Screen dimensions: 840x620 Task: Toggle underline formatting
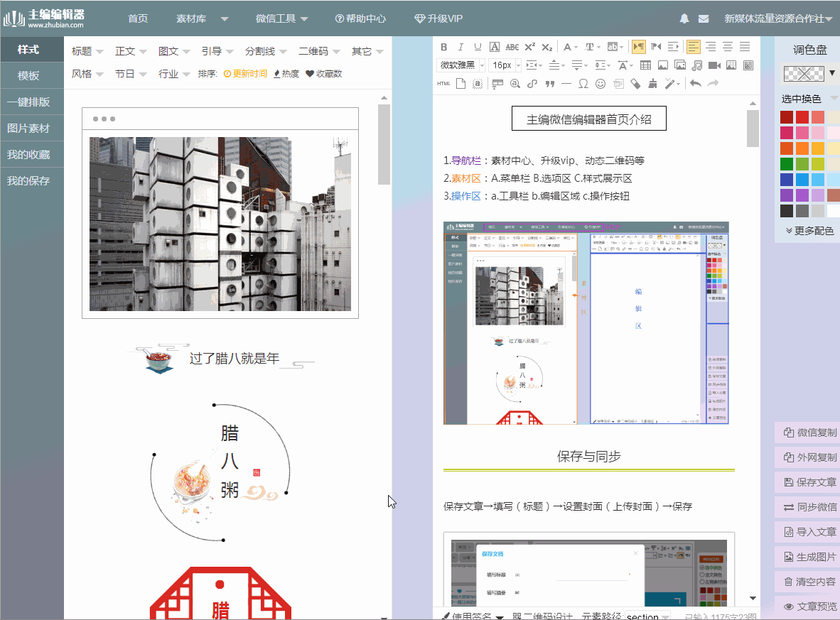pyautogui.click(x=477, y=47)
